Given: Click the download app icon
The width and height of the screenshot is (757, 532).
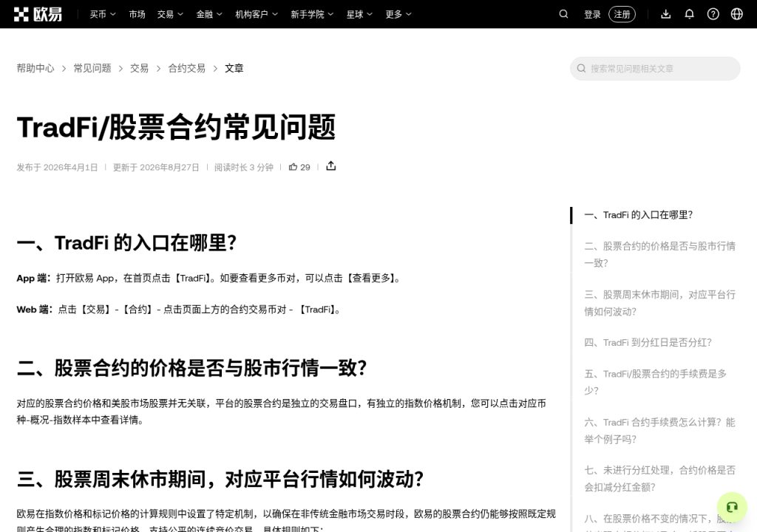Looking at the screenshot, I should tap(666, 14).
